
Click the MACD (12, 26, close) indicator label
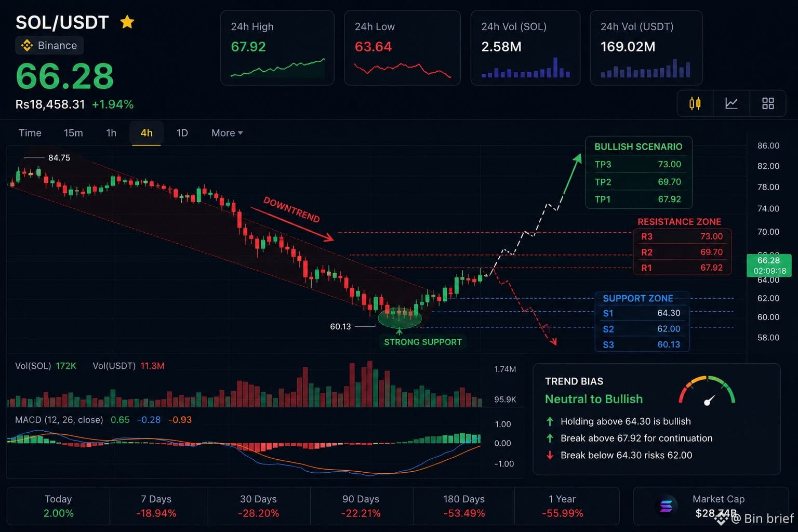[59, 420]
